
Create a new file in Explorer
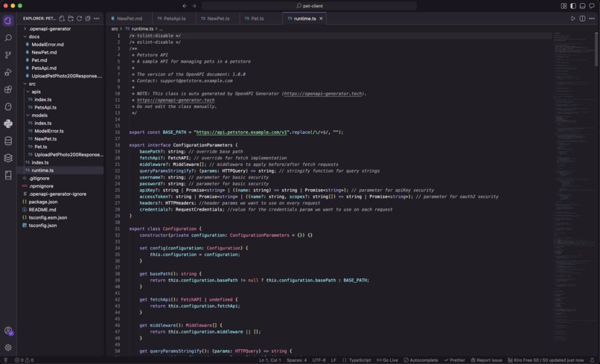click(62, 19)
